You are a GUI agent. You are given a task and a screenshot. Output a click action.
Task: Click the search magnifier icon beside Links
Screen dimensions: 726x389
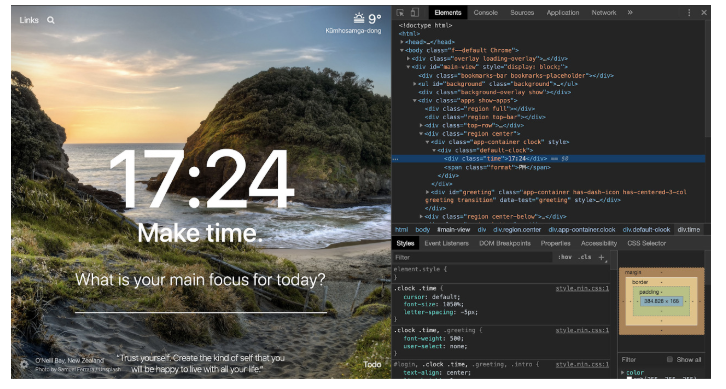click(x=50, y=20)
